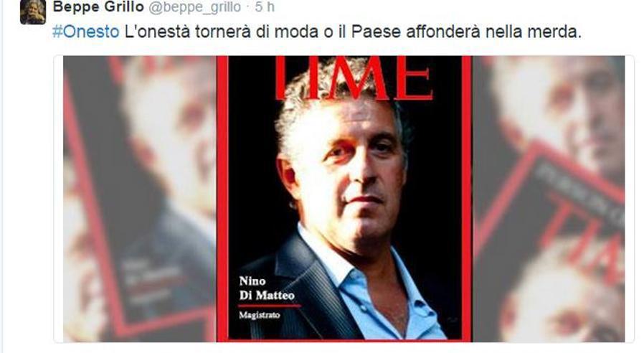Open Beppe Grillo's profile avatar
The height and width of the screenshot is (353, 644).
pyautogui.click(x=33, y=12)
